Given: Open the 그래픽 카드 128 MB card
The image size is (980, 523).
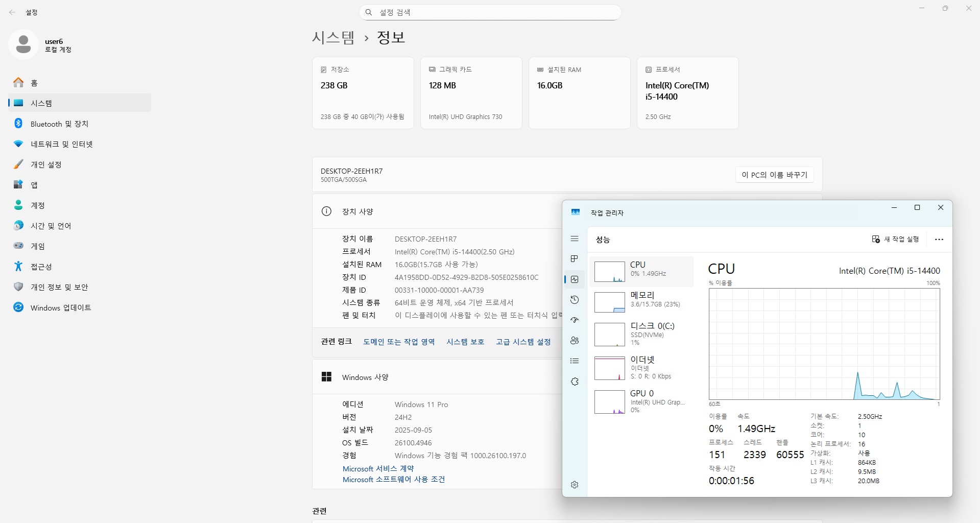Looking at the screenshot, I should tap(471, 93).
